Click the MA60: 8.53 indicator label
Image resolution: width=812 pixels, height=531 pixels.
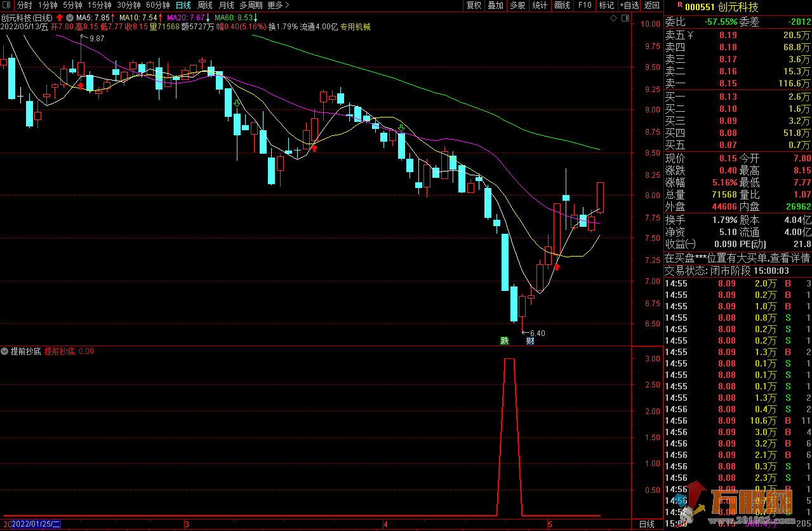coord(237,18)
